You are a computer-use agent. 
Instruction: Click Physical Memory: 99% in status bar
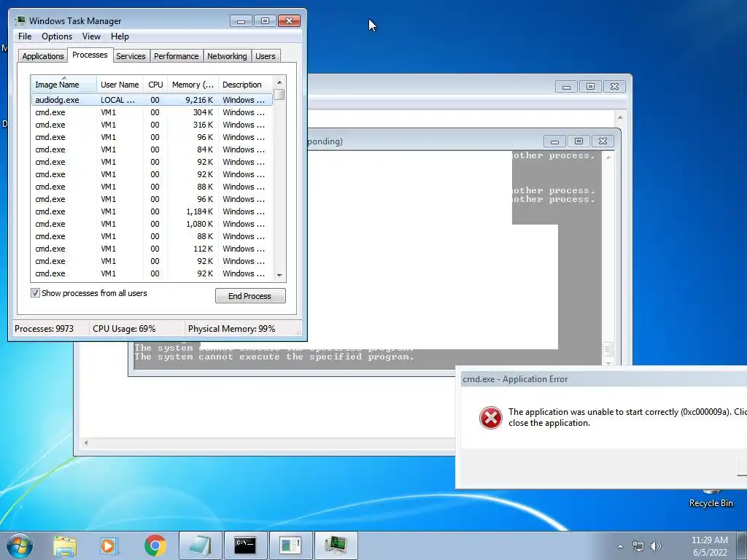[231, 329]
